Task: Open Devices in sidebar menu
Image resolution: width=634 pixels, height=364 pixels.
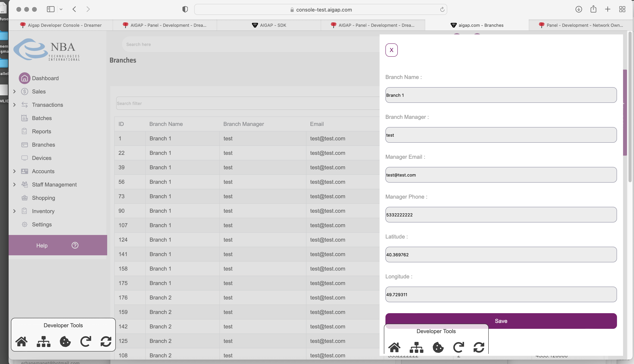Action: click(x=42, y=158)
